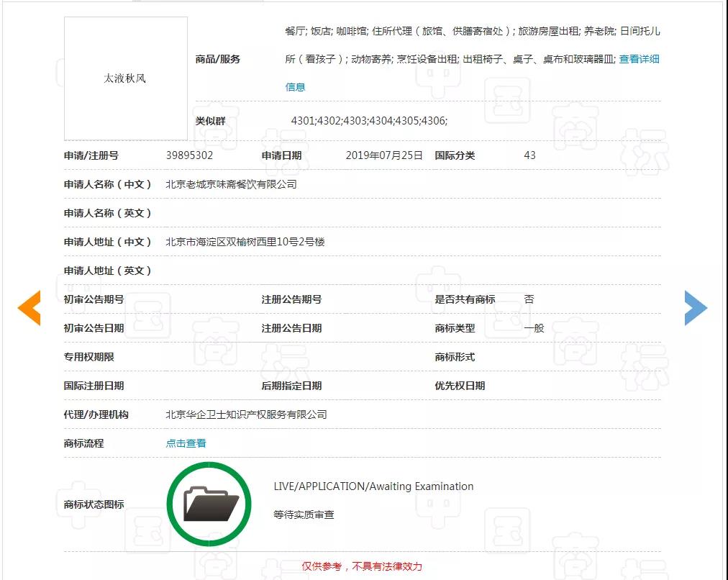This screenshot has width=728, height=580.
Task: Click the similar group codes starting 4301
Action: (x=368, y=121)
